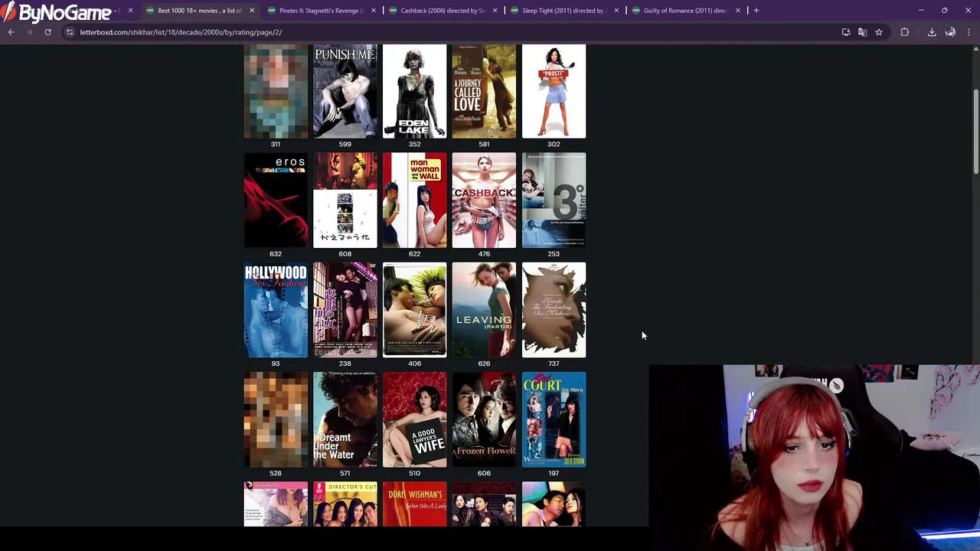980x551 pixels.
Task: Open the Leaving (Partir) poster
Action: pyautogui.click(x=484, y=310)
